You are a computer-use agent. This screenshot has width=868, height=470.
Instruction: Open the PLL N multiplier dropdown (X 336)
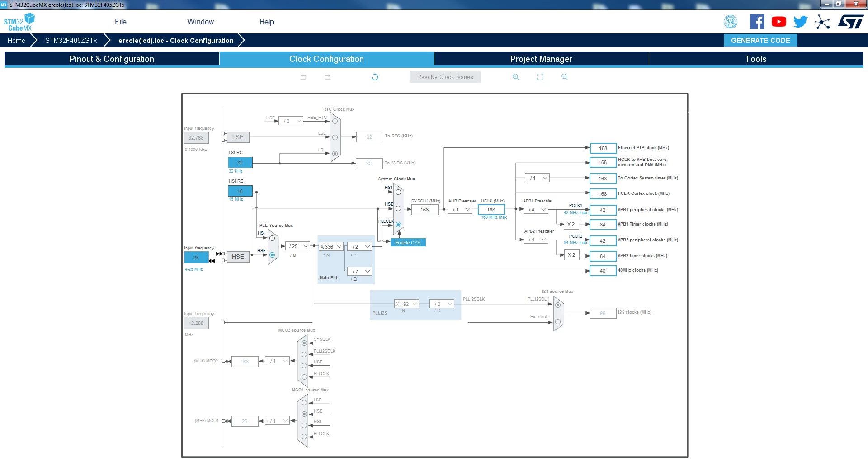pos(331,247)
